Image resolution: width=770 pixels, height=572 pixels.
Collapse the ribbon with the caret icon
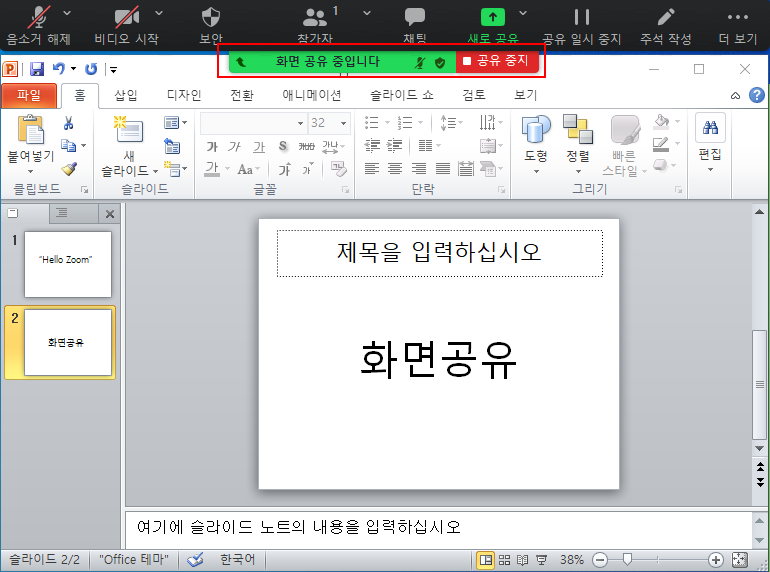click(735, 96)
